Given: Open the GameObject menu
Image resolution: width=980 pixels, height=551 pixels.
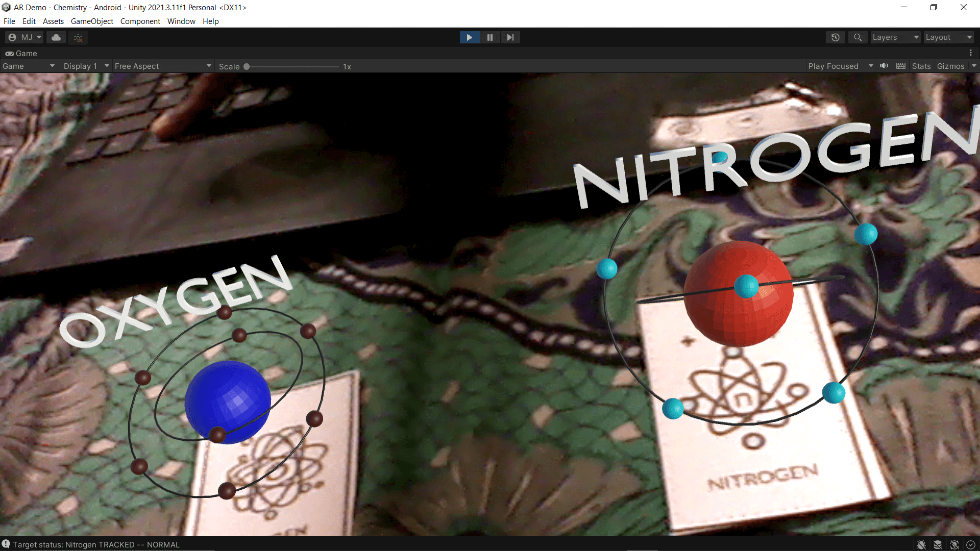Looking at the screenshot, I should point(92,21).
